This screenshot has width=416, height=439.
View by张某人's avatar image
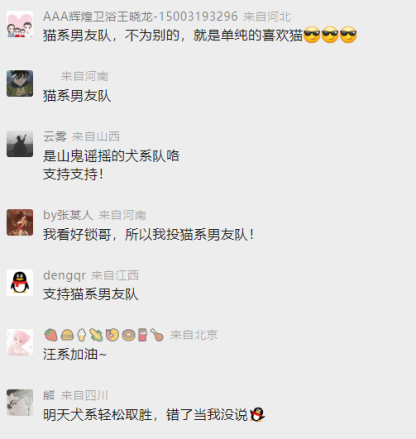tap(20, 222)
